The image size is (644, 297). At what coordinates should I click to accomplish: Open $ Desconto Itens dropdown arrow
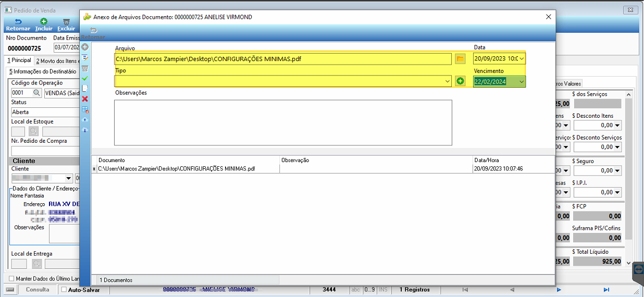617,126
